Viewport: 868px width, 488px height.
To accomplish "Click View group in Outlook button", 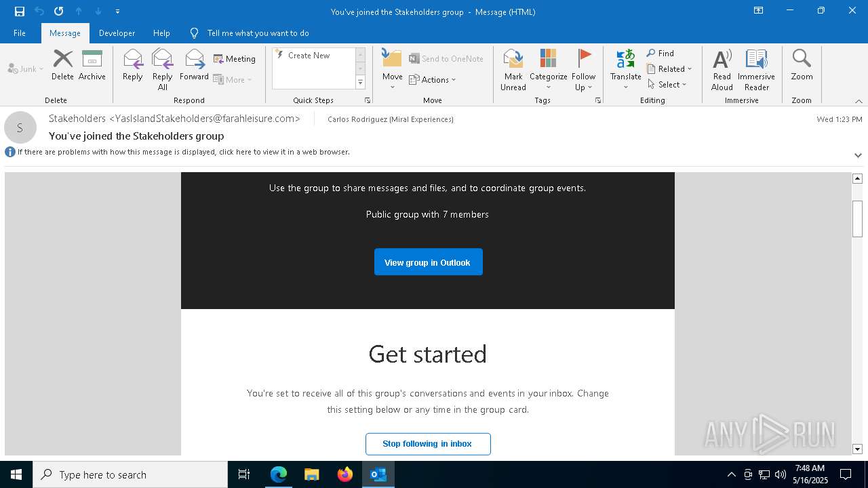I will point(428,262).
